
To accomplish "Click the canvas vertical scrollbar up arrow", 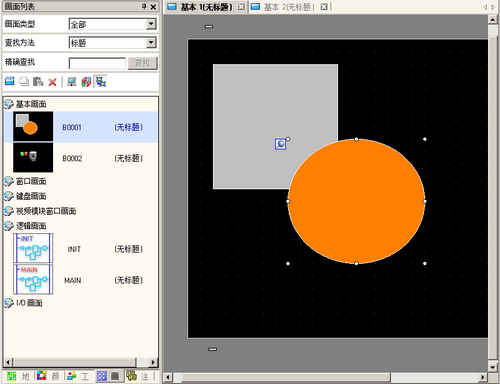I will [493, 19].
